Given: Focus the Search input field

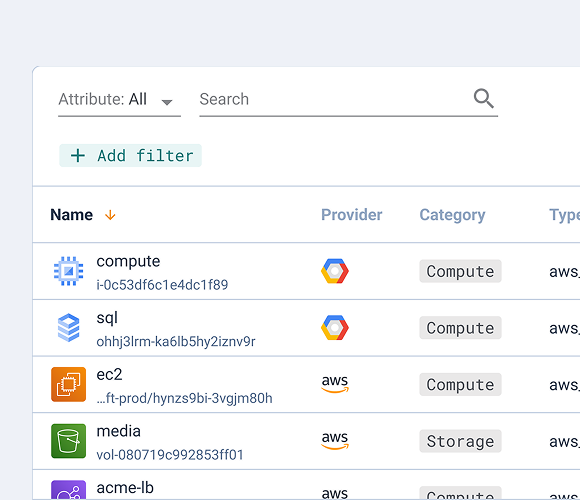Looking at the screenshot, I should click(335, 100).
